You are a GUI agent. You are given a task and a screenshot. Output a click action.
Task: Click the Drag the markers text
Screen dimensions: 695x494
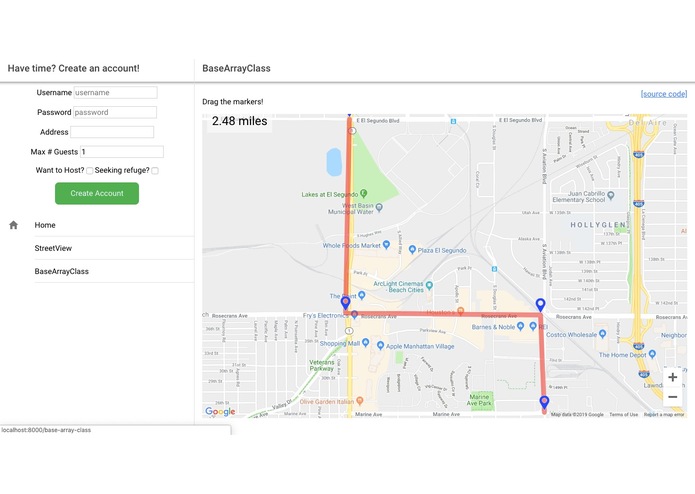coord(233,102)
